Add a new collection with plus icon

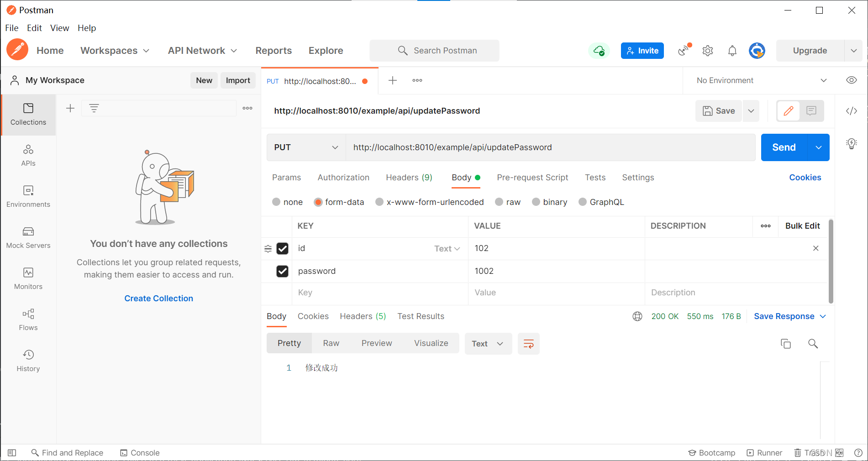pyautogui.click(x=70, y=108)
